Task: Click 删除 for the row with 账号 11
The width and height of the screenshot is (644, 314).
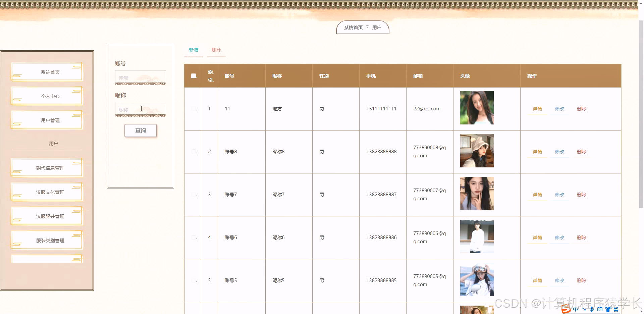Action: coord(582,109)
